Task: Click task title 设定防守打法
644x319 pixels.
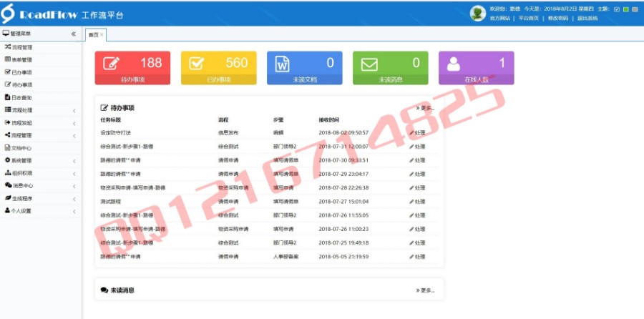Action: tap(116, 133)
